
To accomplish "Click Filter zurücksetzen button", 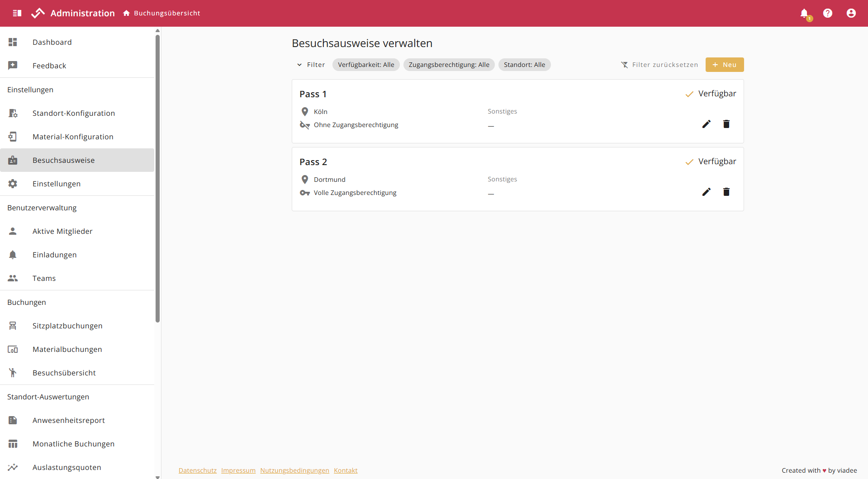I will (659, 65).
